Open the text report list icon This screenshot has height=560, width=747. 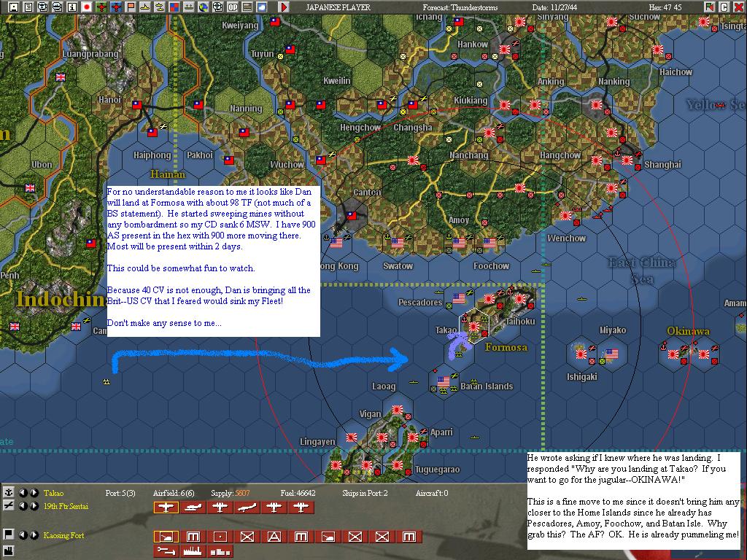coord(28,7)
